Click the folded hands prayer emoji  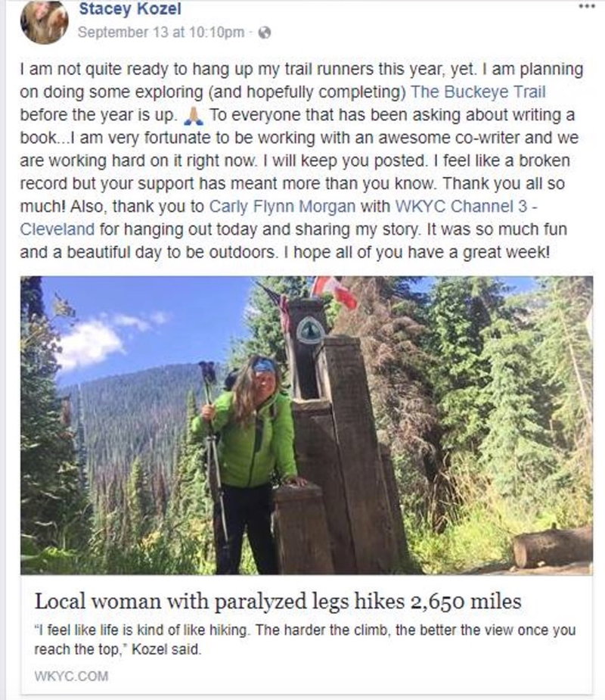tap(194, 116)
